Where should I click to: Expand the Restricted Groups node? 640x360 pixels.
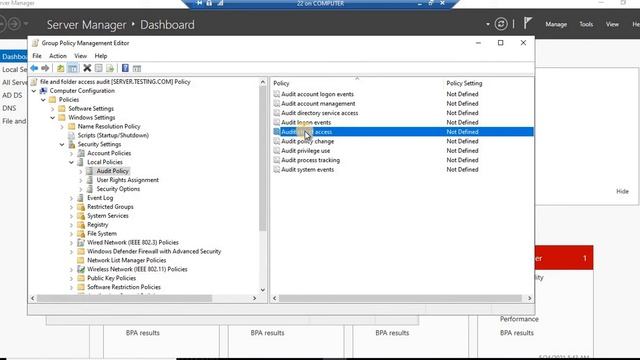(71, 207)
